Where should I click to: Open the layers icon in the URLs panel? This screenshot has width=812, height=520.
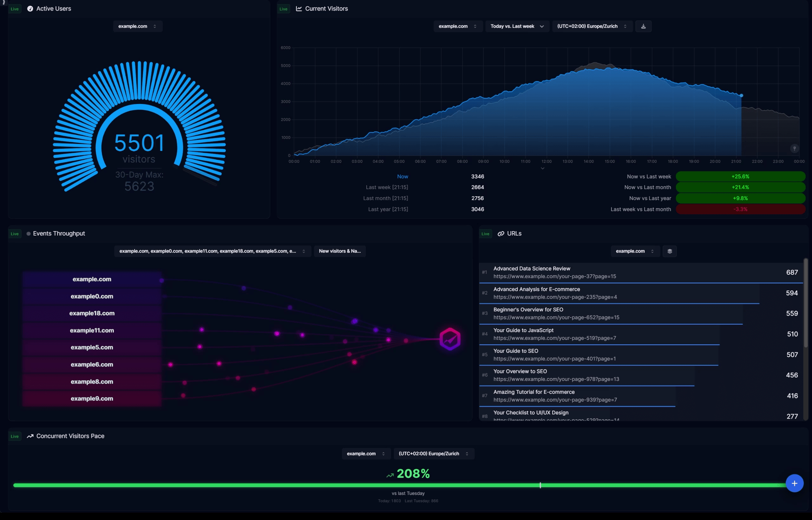(x=670, y=251)
